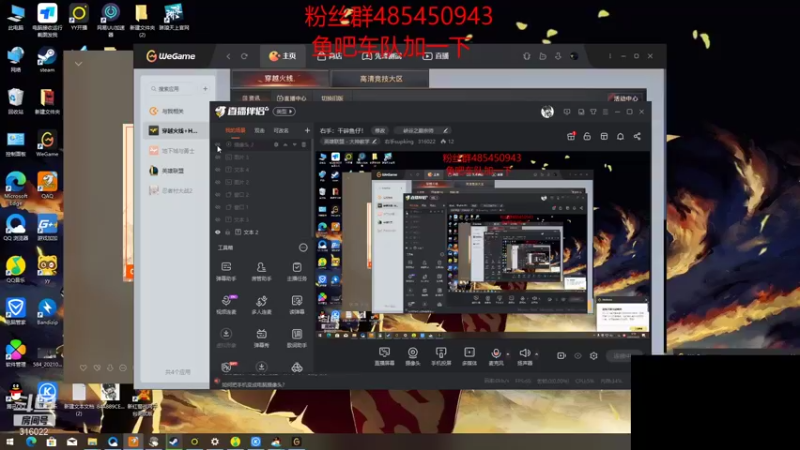Toggle visibility of 文本 2 source

coord(218,232)
